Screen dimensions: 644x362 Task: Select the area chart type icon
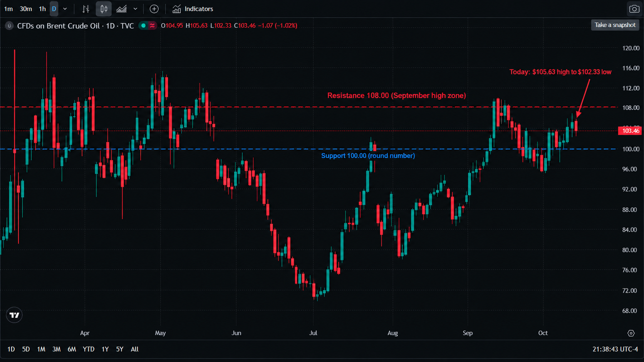click(121, 9)
